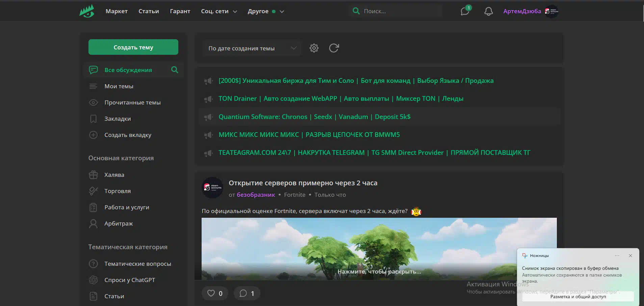Open 'Тематические вопросы' category

(x=138, y=264)
